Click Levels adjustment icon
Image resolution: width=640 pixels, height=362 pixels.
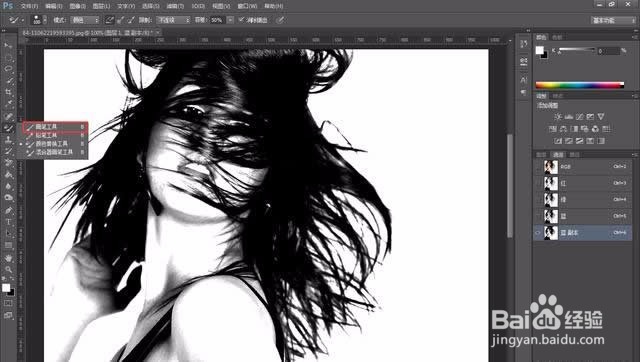(569, 117)
